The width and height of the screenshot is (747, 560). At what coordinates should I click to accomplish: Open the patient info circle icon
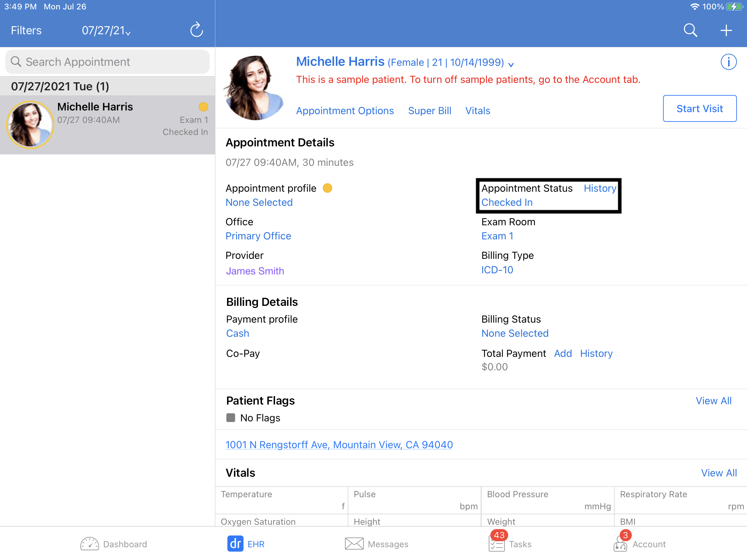(x=729, y=62)
